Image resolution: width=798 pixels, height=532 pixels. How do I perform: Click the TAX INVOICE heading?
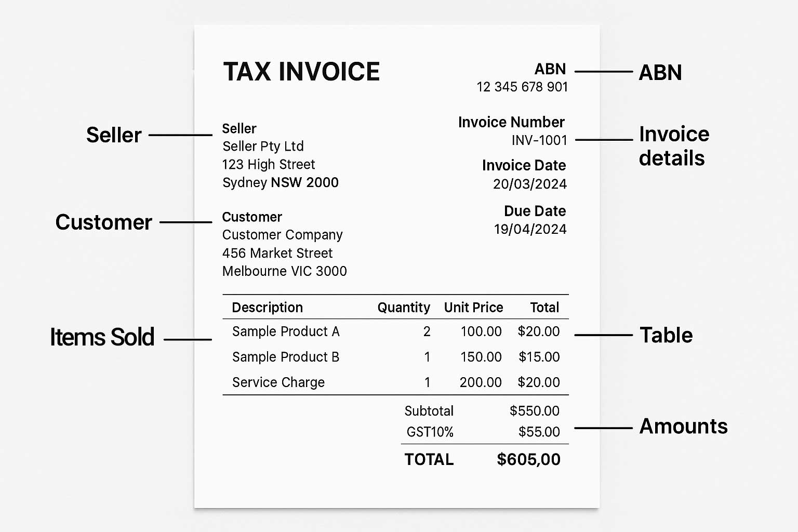pyautogui.click(x=301, y=72)
